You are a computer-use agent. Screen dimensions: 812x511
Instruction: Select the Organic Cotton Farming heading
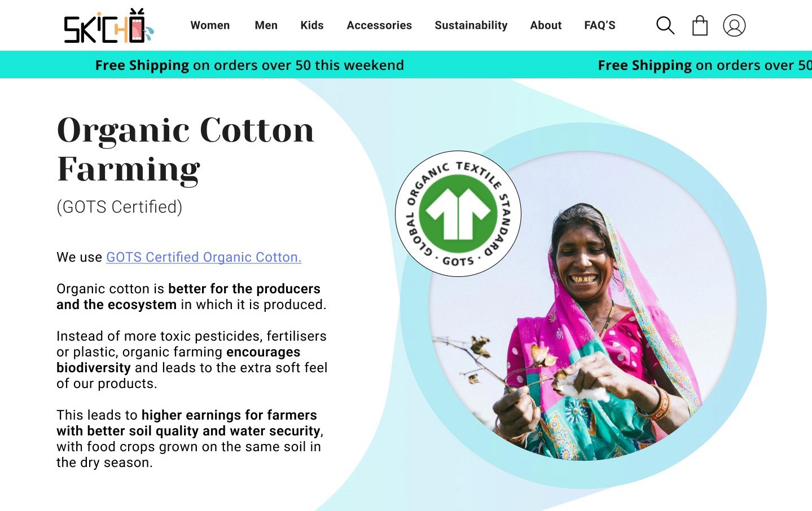(186, 149)
